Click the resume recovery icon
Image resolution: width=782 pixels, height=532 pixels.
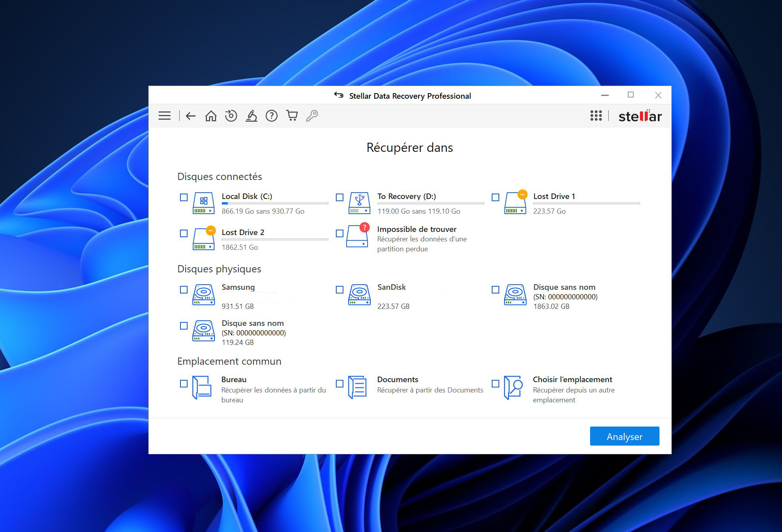231,116
